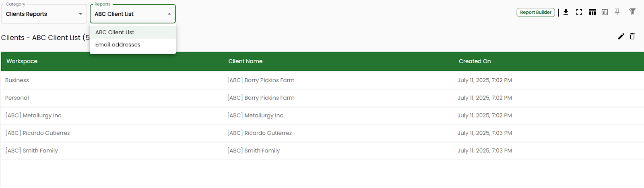Delete the report with the trash icon

click(632, 36)
